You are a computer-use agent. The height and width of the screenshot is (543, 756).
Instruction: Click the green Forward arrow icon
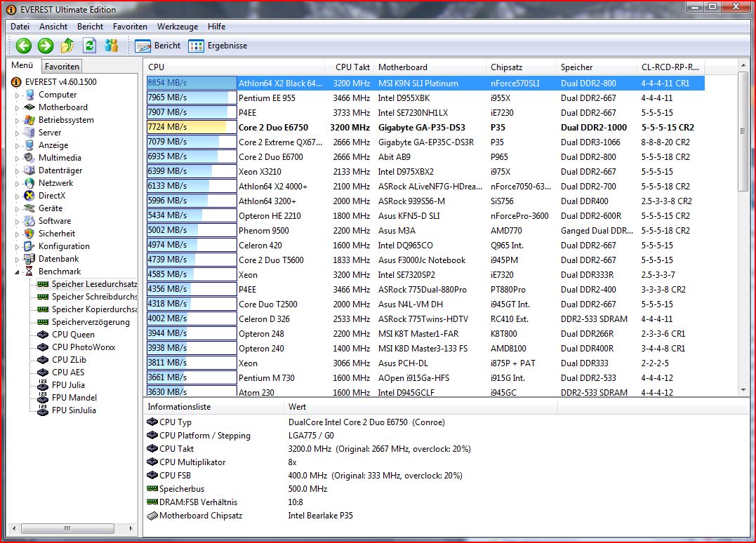[46, 46]
